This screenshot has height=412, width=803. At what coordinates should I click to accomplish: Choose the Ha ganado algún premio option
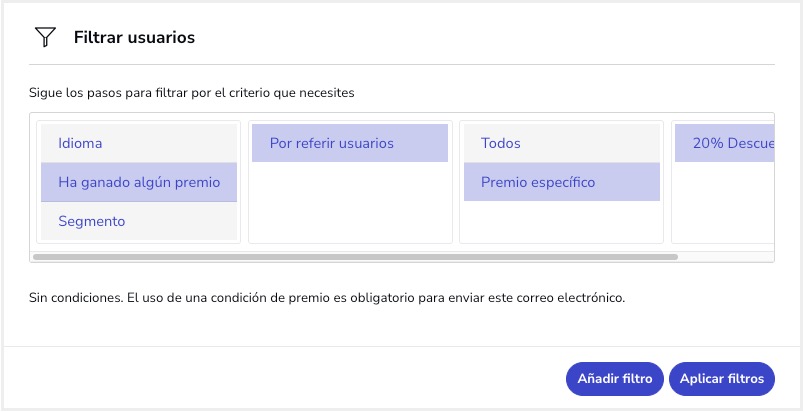(138, 182)
